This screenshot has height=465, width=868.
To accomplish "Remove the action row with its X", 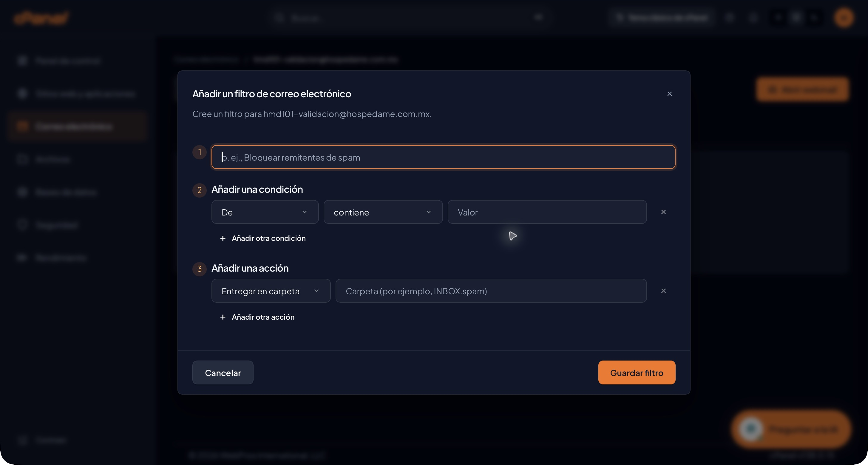I will tap(663, 291).
